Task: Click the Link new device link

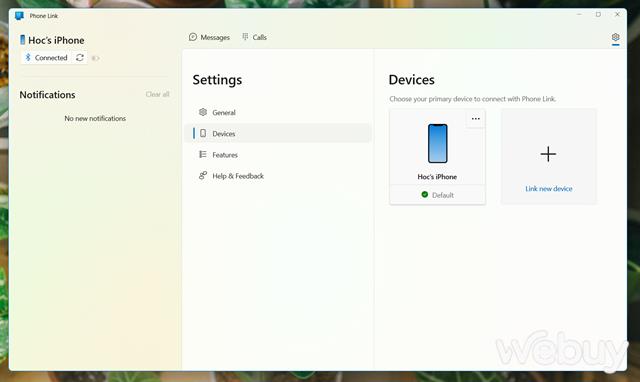Action: (549, 189)
